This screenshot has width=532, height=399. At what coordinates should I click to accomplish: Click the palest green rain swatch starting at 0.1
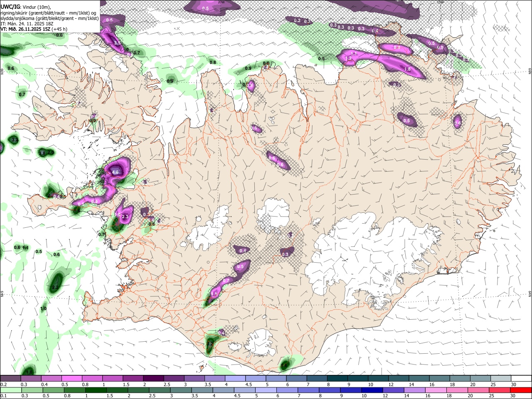11,390
